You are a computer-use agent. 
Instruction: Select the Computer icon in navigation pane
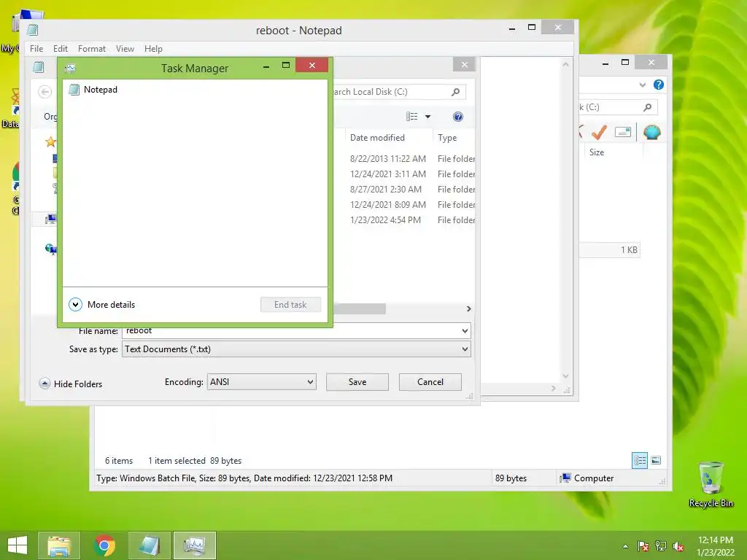click(50, 219)
